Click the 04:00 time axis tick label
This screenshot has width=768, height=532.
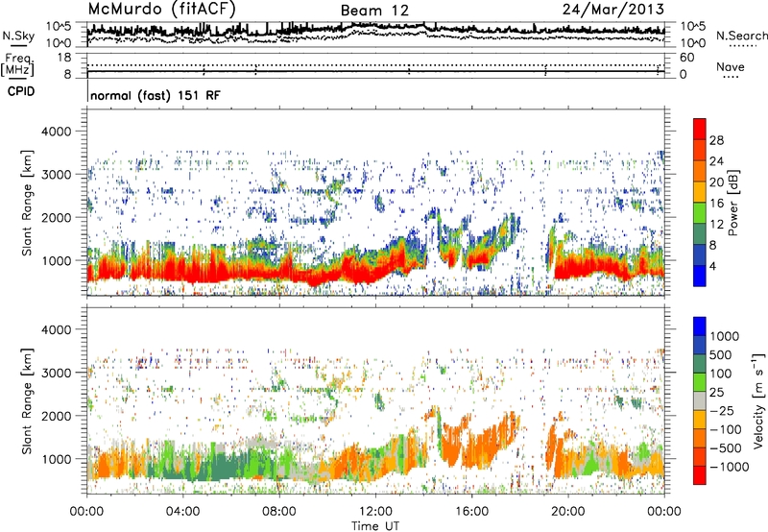pyautogui.click(x=183, y=512)
